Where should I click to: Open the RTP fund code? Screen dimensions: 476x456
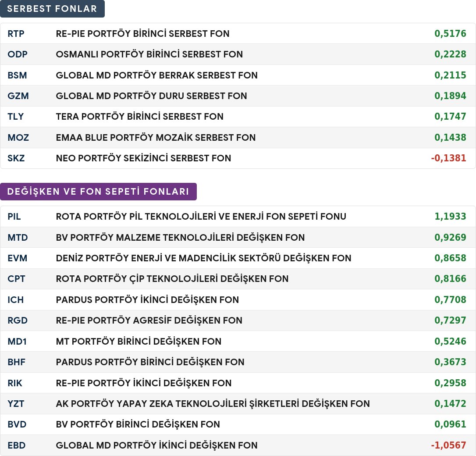[16, 33]
